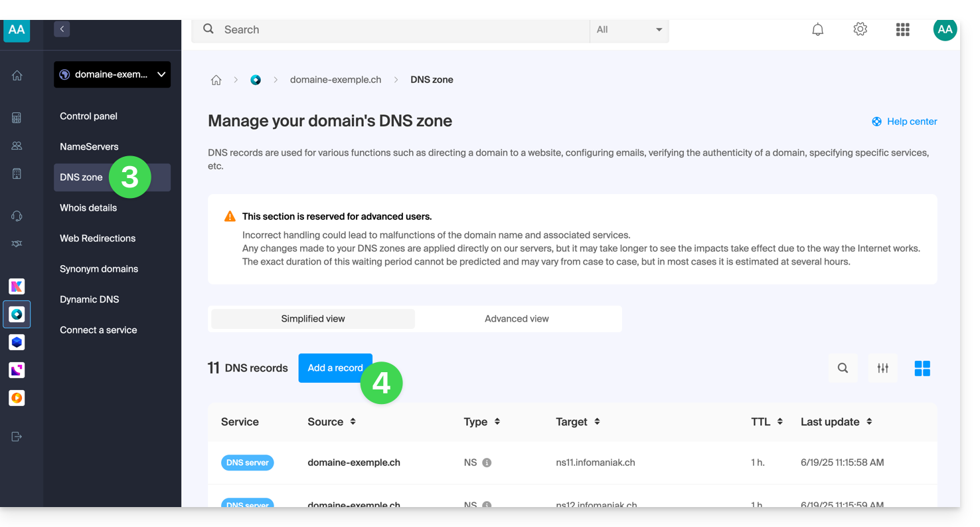Image resolution: width=980 pixels, height=527 pixels.
Task: Open the logout icon in left rail
Action: click(x=17, y=437)
